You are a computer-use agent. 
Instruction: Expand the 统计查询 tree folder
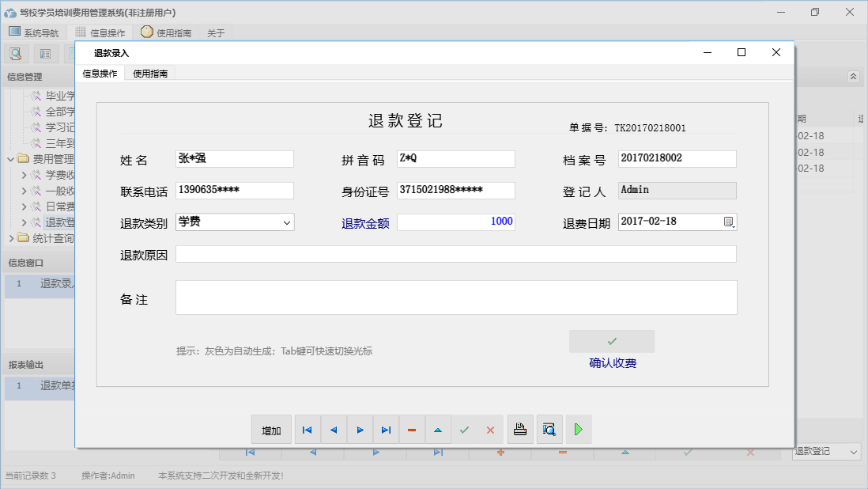click(x=11, y=238)
